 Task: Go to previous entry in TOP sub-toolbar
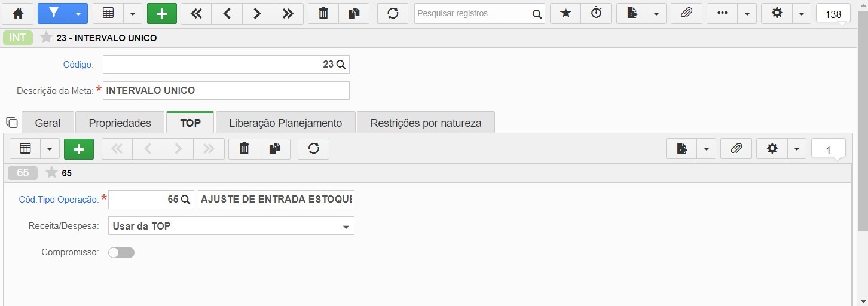(x=148, y=149)
